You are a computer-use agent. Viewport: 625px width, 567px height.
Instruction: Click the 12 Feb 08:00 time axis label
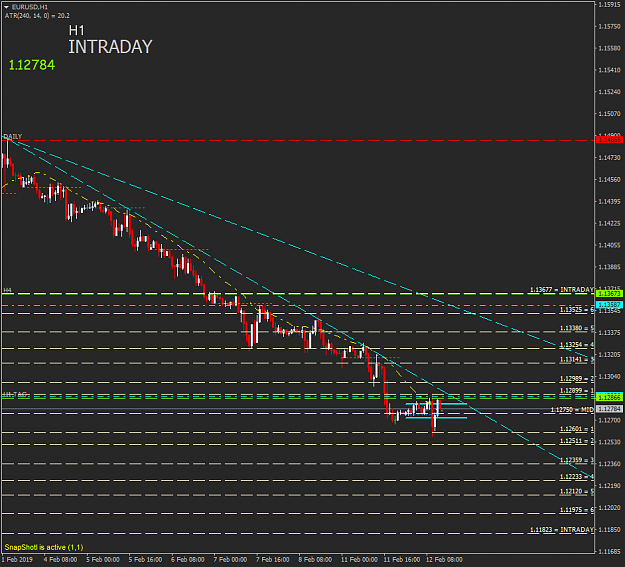point(444,559)
